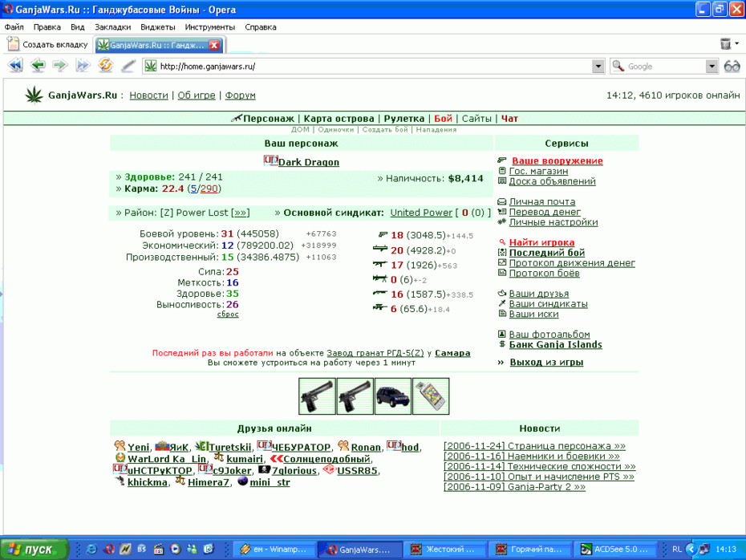Go back using Opera's back arrow
Viewport: 746px width, 560px height.
[38, 65]
